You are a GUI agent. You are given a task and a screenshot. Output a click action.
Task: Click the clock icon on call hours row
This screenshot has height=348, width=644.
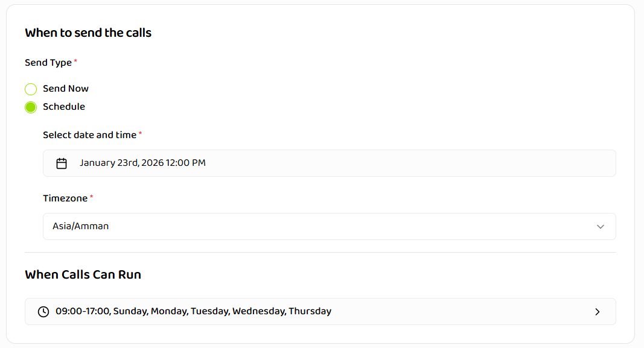[43, 311]
